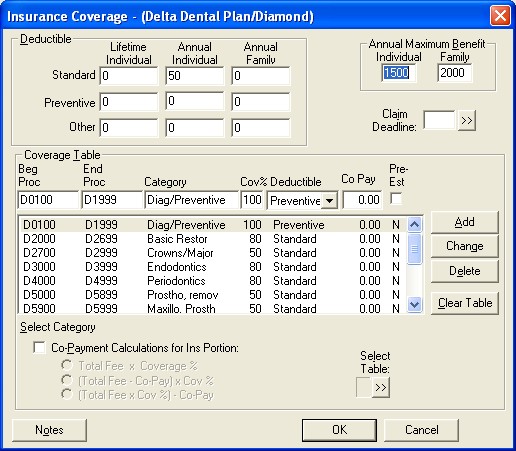Select the Prostho, remov coverage row
Screen dimensions: 516x451
[213, 295]
